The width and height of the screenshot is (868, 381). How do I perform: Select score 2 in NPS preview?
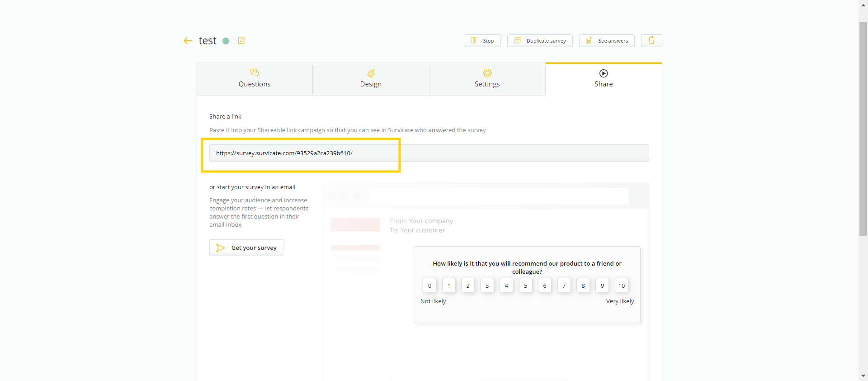point(468,286)
